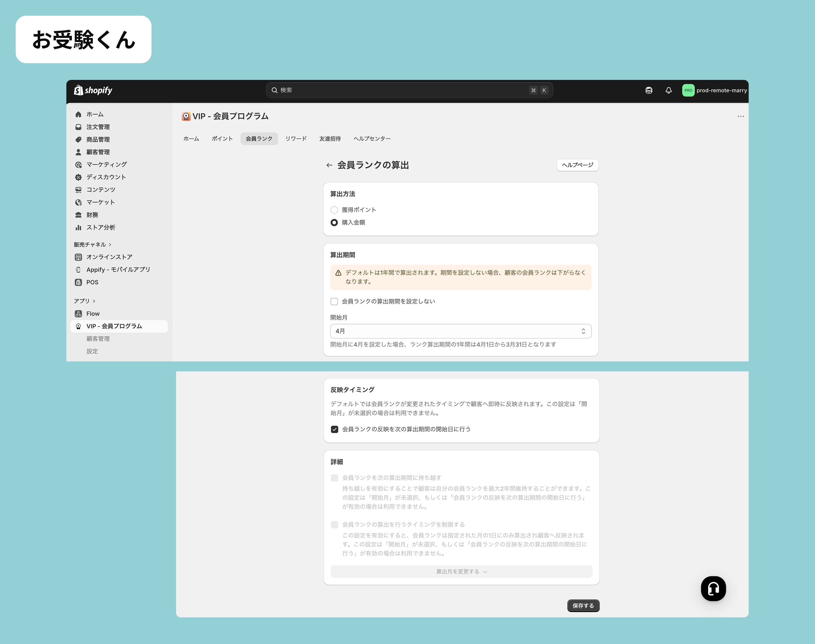
Task: Open the ヘルプページ button
Action: [x=577, y=165]
